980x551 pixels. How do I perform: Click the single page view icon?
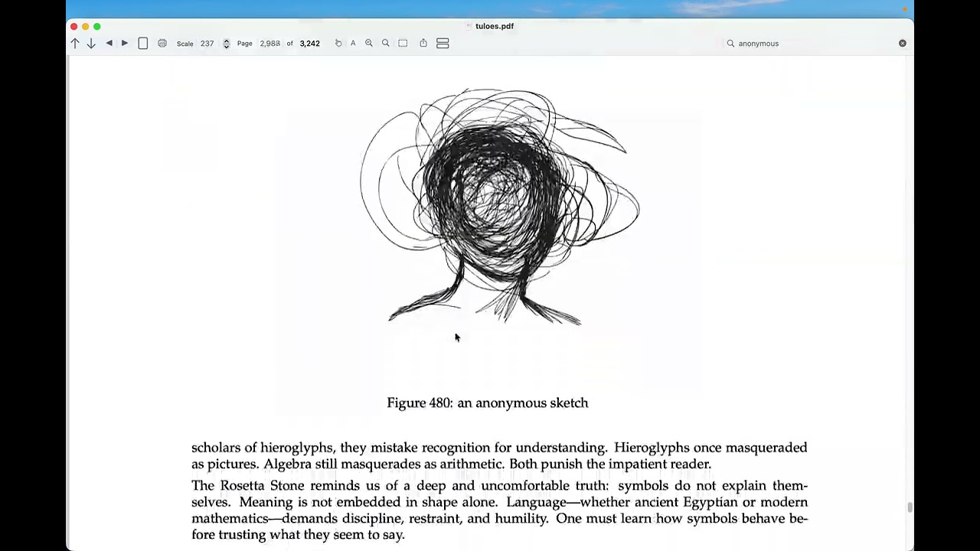pos(143,44)
